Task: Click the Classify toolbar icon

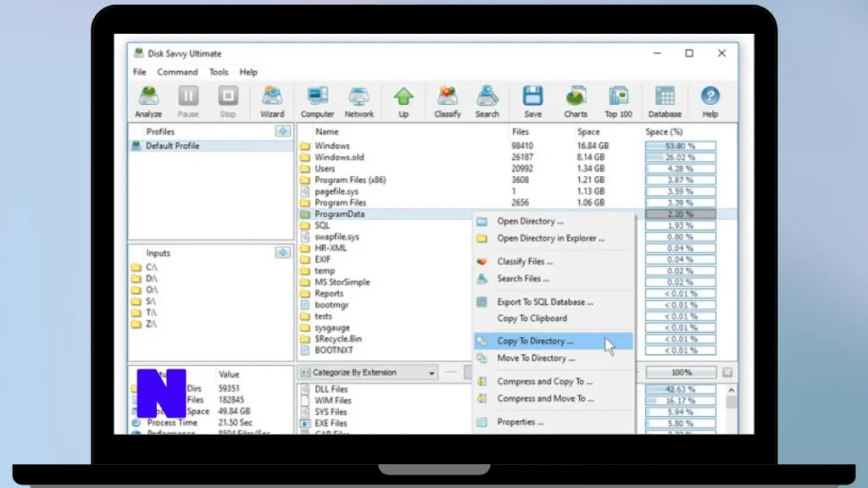Action: [448, 102]
